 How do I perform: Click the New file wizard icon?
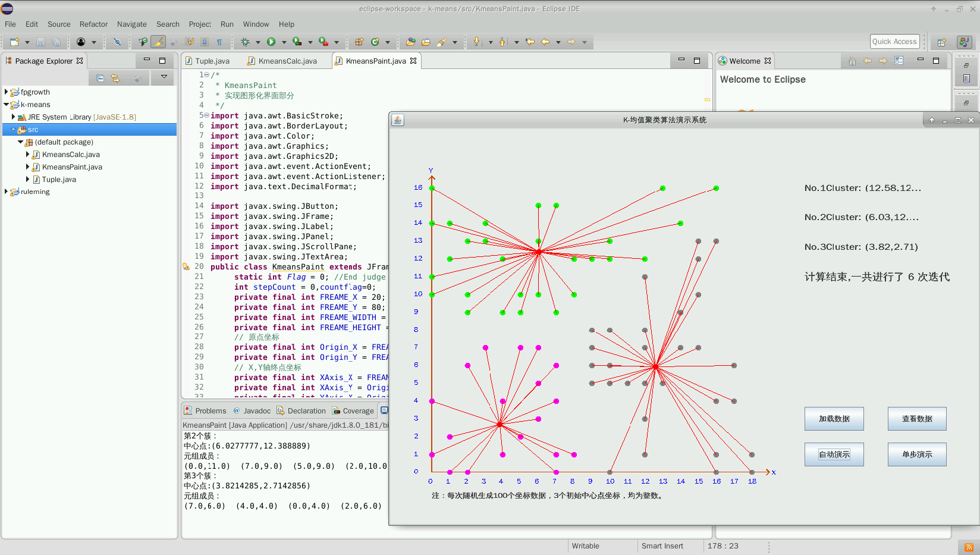[14, 42]
